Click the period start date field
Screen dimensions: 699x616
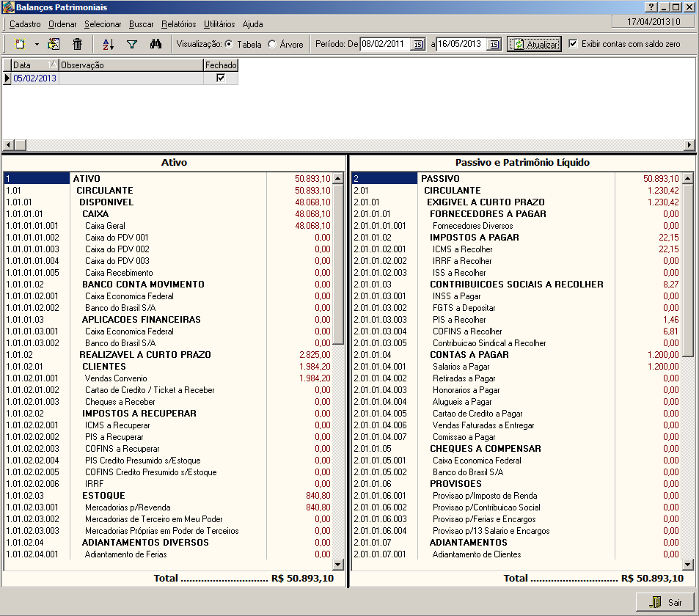pyautogui.click(x=385, y=44)
